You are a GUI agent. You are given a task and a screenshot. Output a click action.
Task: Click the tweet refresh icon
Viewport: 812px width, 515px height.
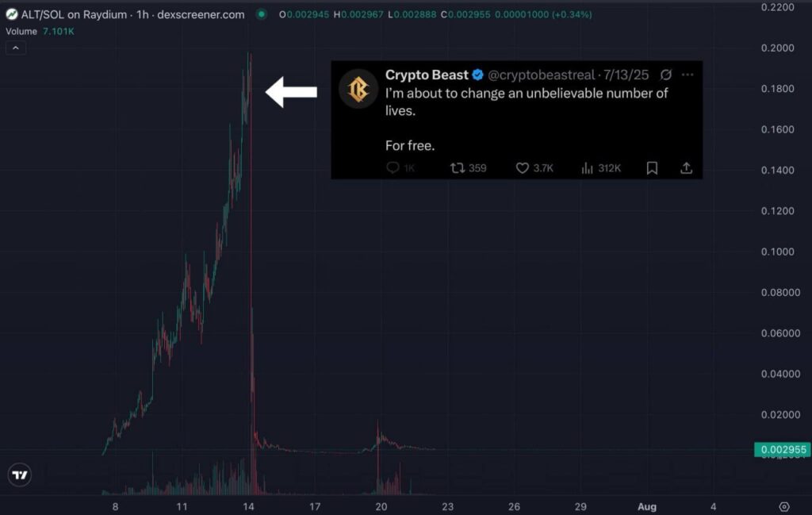[665, 75]
